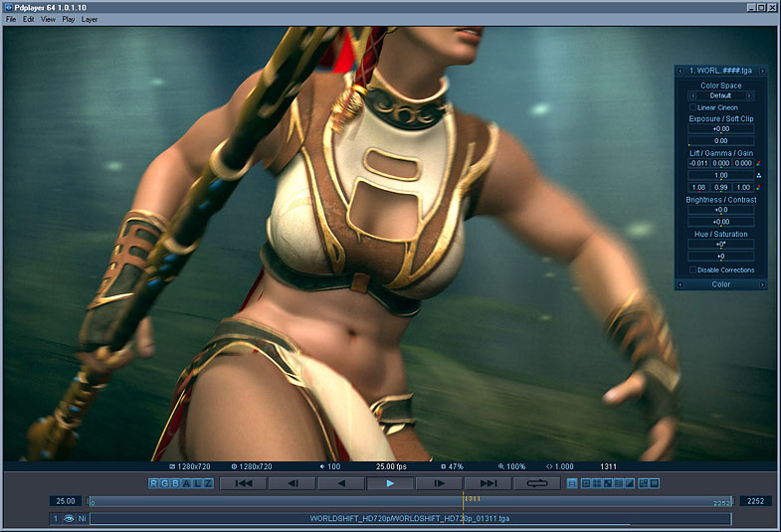Check the Disable Corrections box
The image size is (781, 532).
[693, 269]
